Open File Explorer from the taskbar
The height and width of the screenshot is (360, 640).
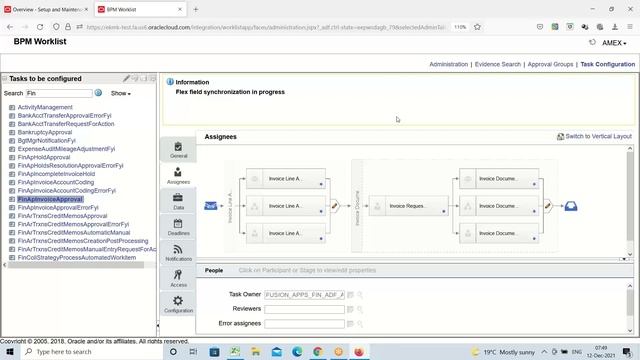pos(256,352)
